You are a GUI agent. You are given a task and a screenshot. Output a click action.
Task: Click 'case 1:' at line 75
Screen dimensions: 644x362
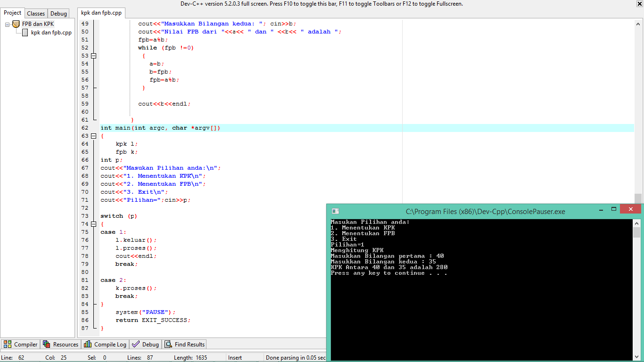tap(114, 232)
